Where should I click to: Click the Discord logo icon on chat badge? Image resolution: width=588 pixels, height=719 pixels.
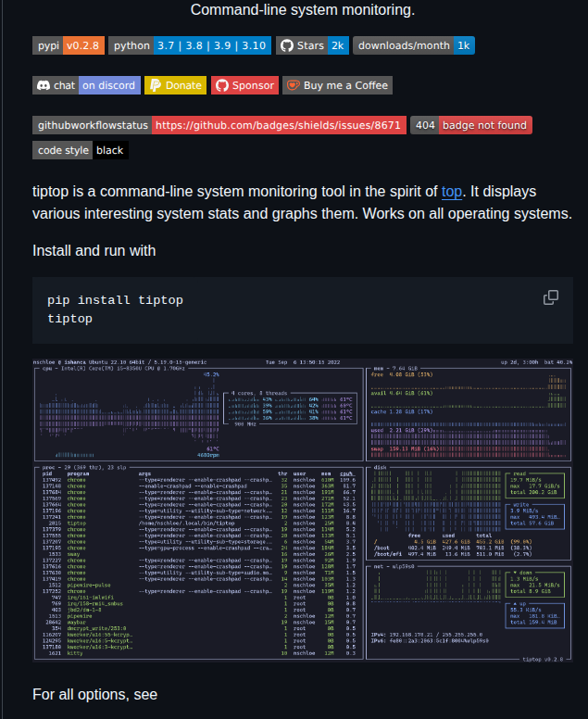click(44, 85)
